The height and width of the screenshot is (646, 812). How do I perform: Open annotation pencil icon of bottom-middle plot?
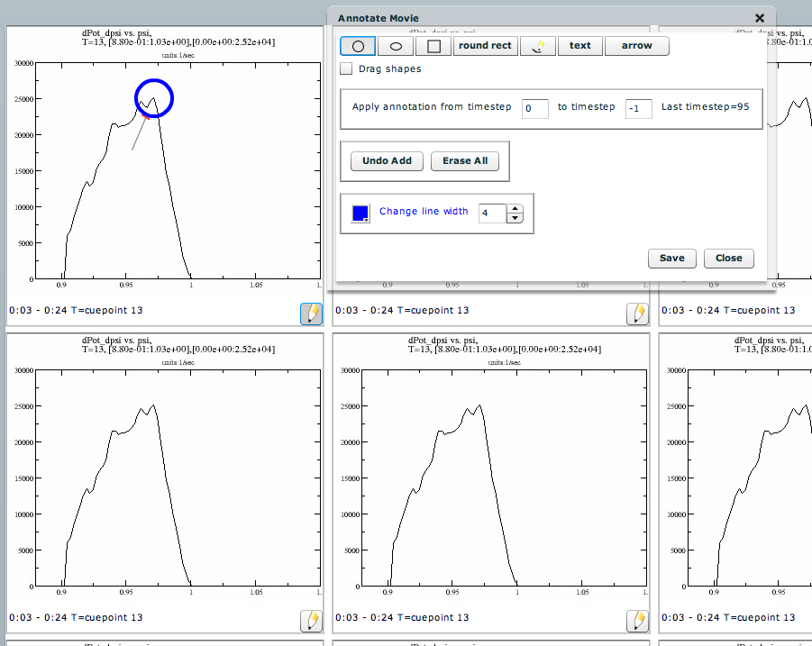click(637, 621)
